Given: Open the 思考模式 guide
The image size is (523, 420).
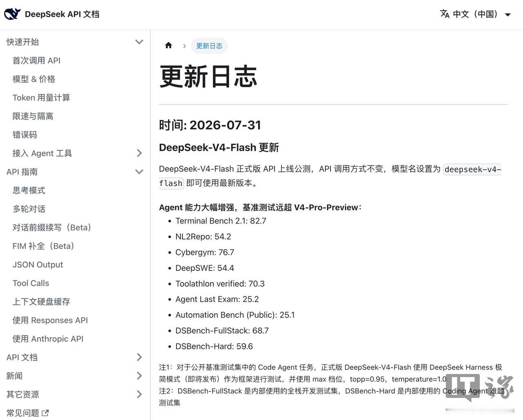Looking at the screenshot, I should point(29,190).
